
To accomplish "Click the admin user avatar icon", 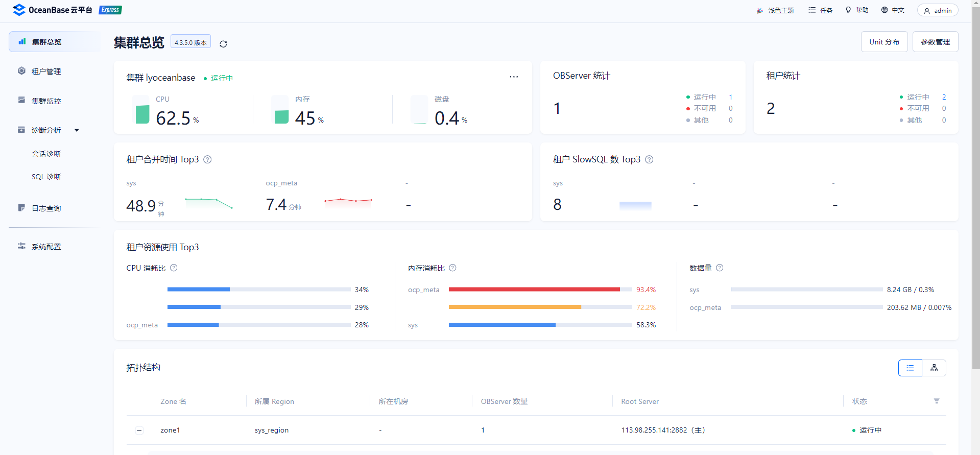I will (x=927, y=11).
